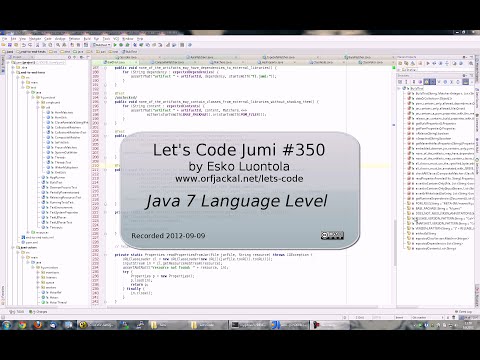Click the Debug bug icon
480x360 pixels.
pos(121,45)
